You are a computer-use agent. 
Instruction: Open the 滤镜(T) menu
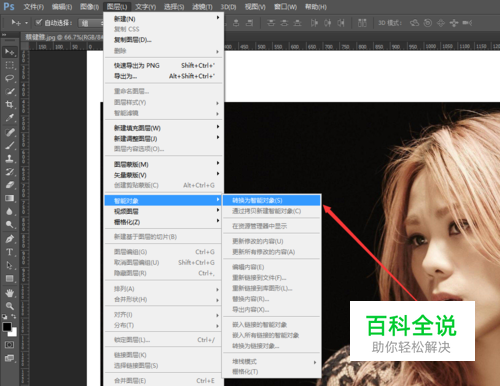point(202,7)
